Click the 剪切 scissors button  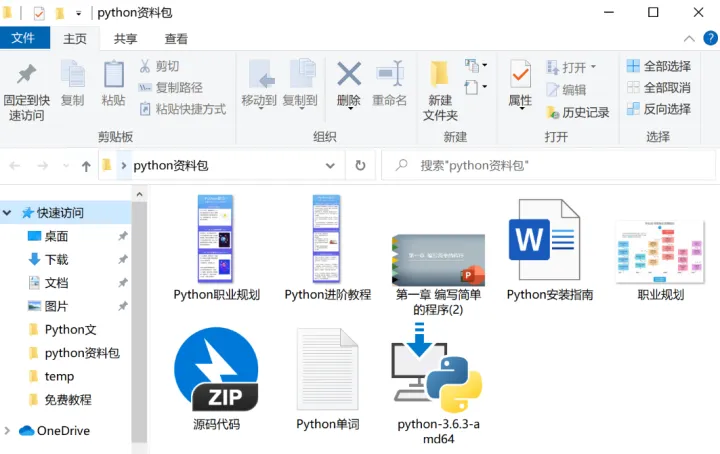click(x=159, y=66)
